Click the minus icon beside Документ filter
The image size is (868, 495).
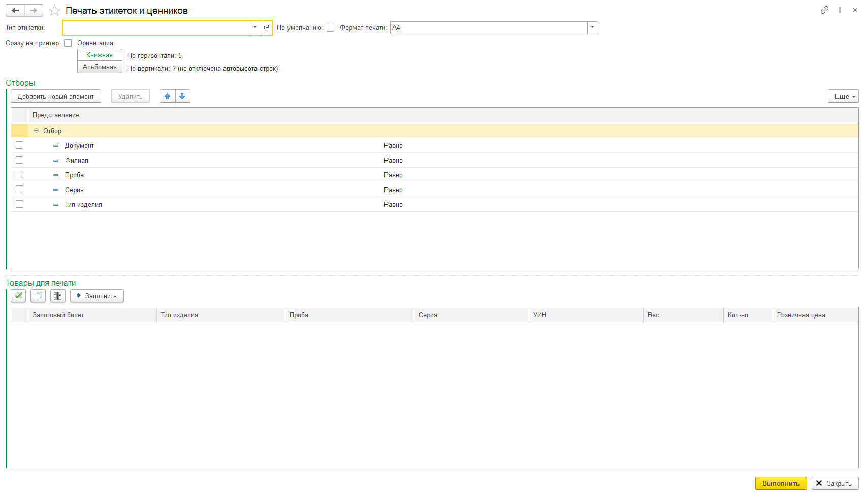[x=56, y=146]
